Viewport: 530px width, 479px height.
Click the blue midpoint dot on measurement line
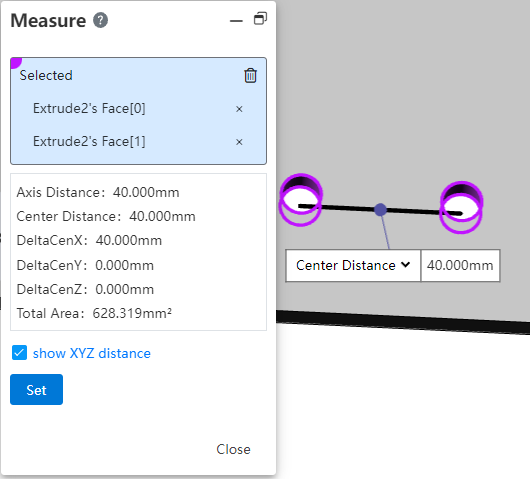coord(380,210)
